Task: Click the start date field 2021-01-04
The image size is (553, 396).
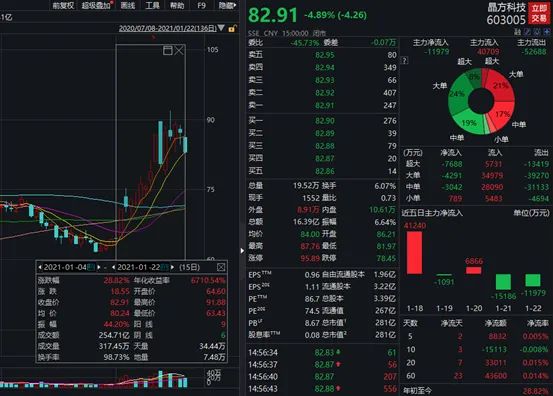Action: 65,267
